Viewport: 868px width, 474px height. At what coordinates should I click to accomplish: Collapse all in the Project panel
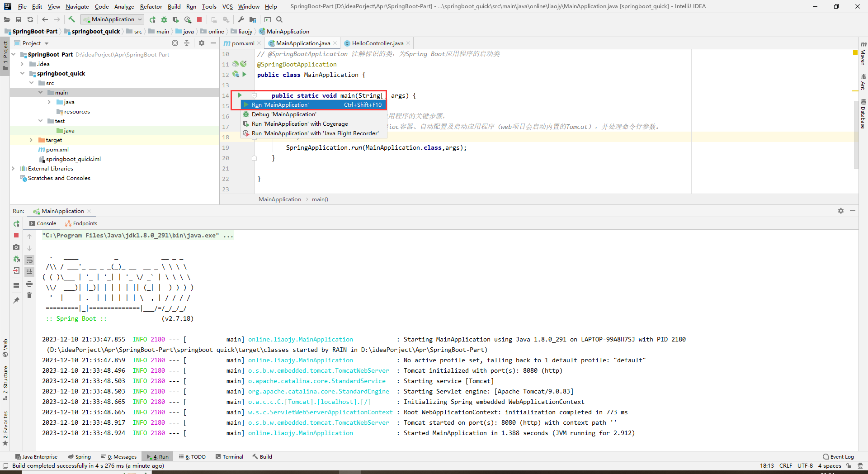click(187, 43)
